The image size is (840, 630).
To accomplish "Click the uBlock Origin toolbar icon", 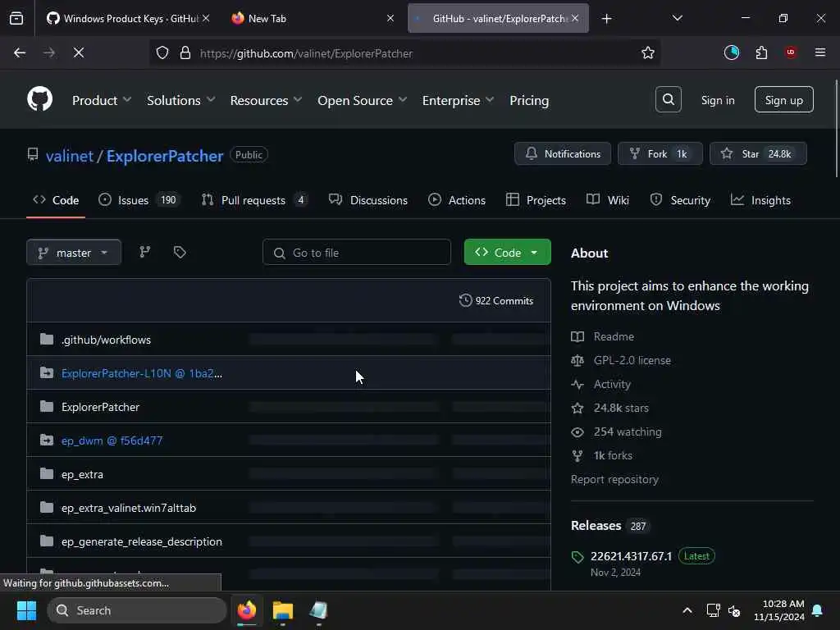I will (790, 52).
